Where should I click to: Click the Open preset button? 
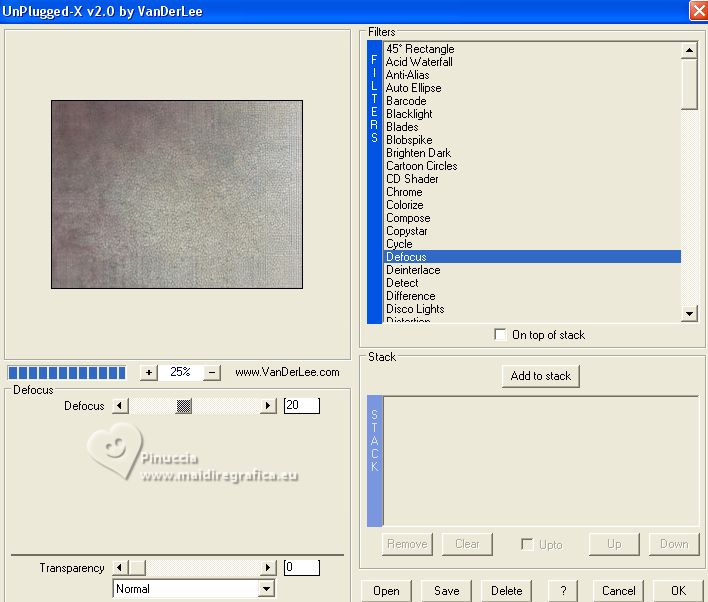[387, 591]
